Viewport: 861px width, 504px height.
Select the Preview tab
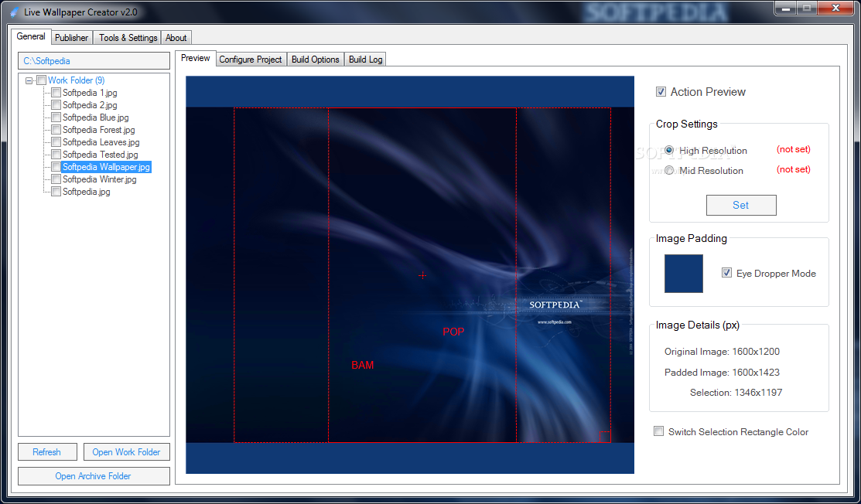(x=196, y=58)
